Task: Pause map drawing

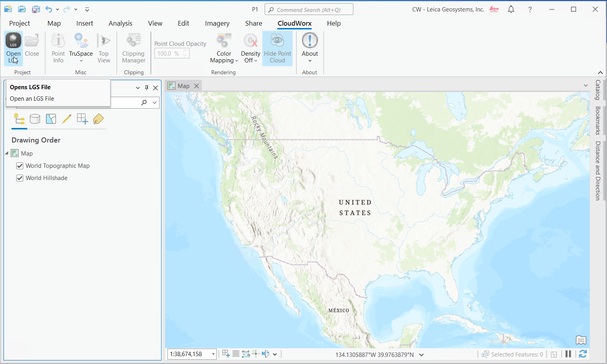Action: point(568,354)
